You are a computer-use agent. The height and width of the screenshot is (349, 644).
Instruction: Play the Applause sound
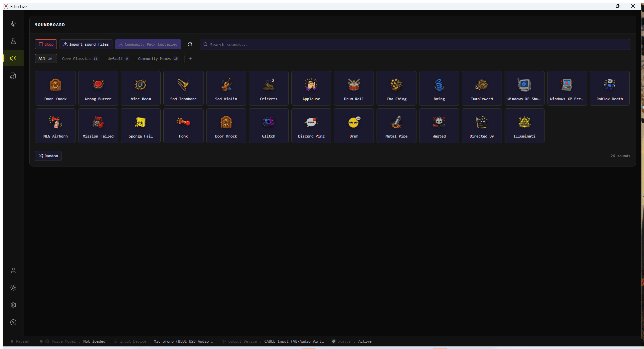[x=311, y=88]
